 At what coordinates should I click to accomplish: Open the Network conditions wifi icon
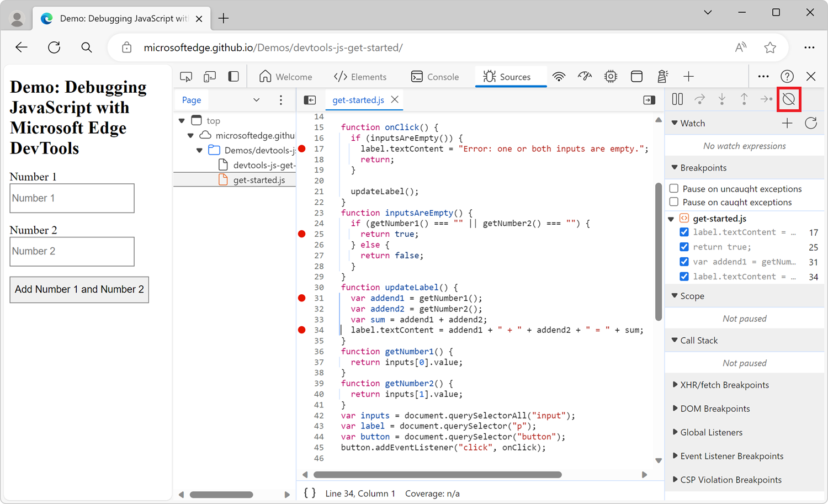click(559, 77)
